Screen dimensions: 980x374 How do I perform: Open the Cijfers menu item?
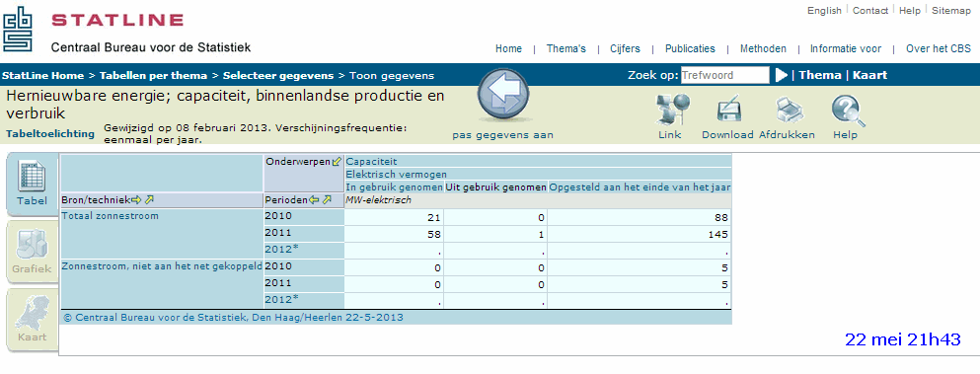coord(625,48)
